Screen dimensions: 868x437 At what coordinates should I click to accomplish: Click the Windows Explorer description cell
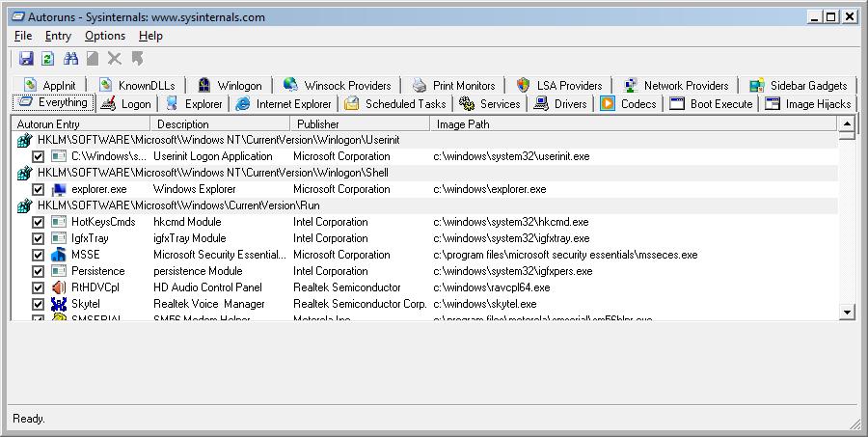pos(194,189)
